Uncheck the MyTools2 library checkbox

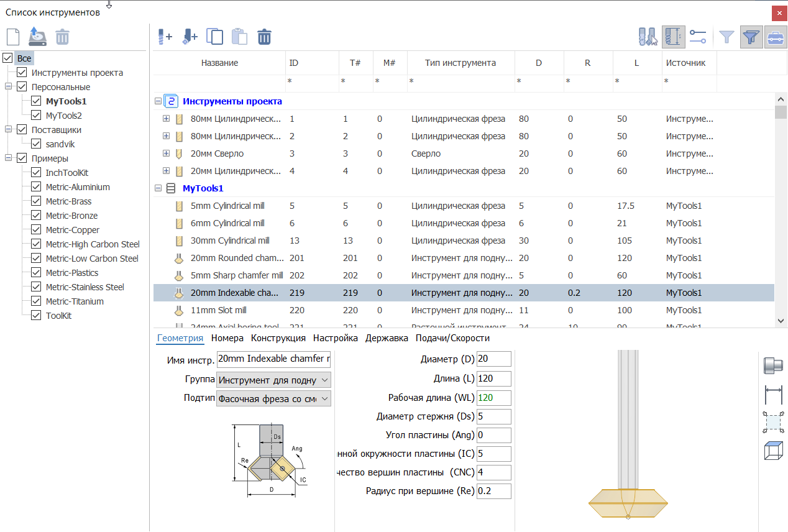36,116
